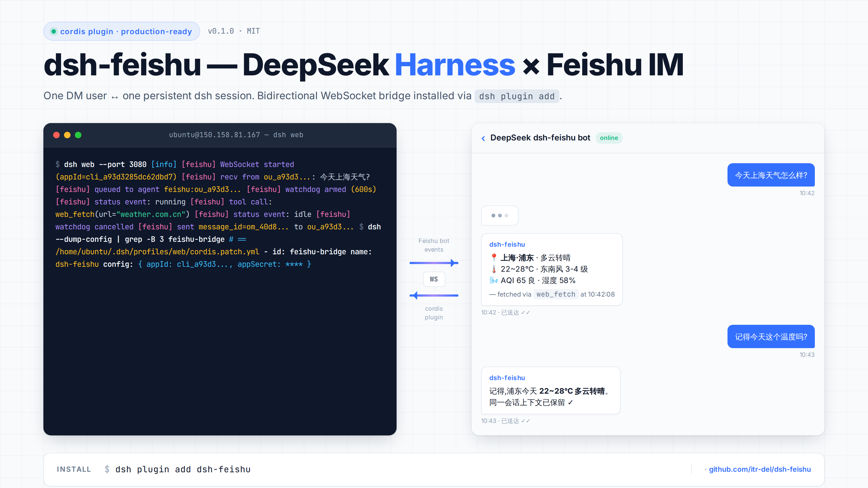Image resolution: width=868 pixels, height=488 pixels.
Task: Click the web_fetch code chip in weather card
Action: 556,294
